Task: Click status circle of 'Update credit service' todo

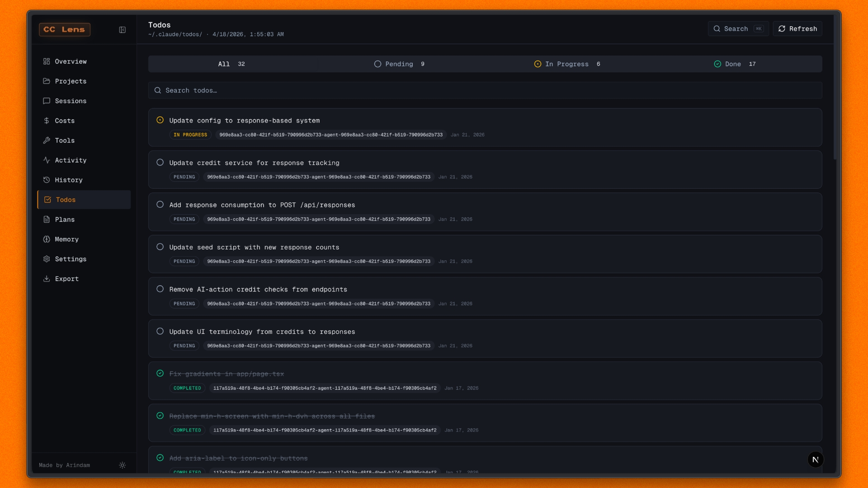Action: pos(160,163)
